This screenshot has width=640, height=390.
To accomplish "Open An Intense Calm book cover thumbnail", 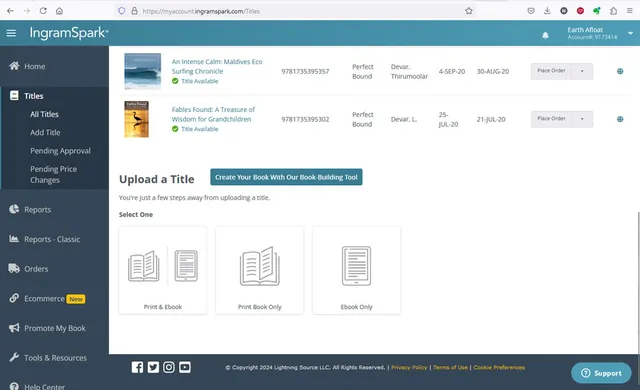I will (x=142, y=71).
